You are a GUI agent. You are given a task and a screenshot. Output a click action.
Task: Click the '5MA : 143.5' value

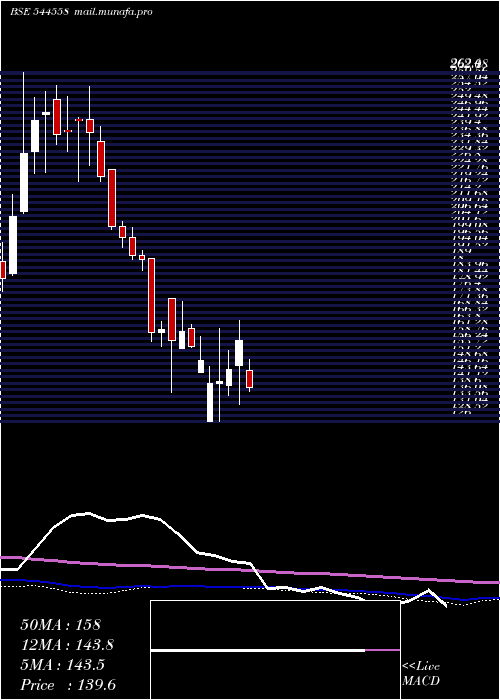(62, 665)
